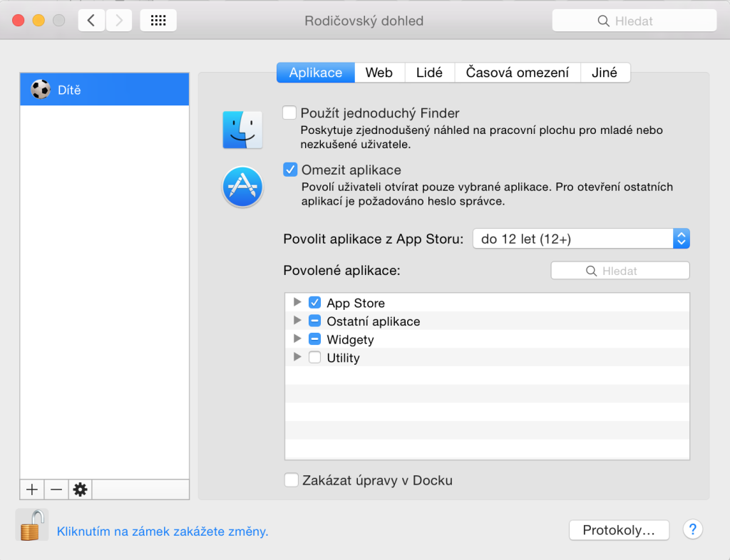Viewport: 730px width, 560px height.
Task: Select the App Store list row label
Action: (x=356, y=304)
